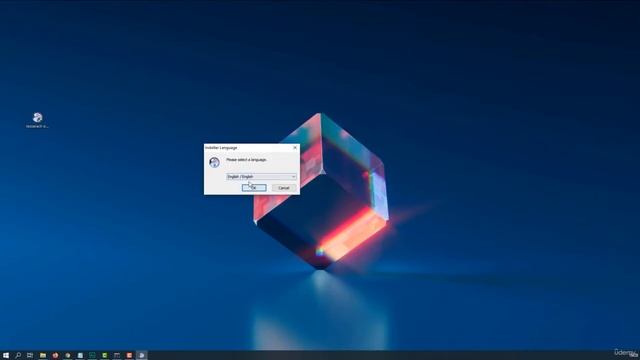Open the installer language dropdown
640x360 pixels.
point(261,177)
